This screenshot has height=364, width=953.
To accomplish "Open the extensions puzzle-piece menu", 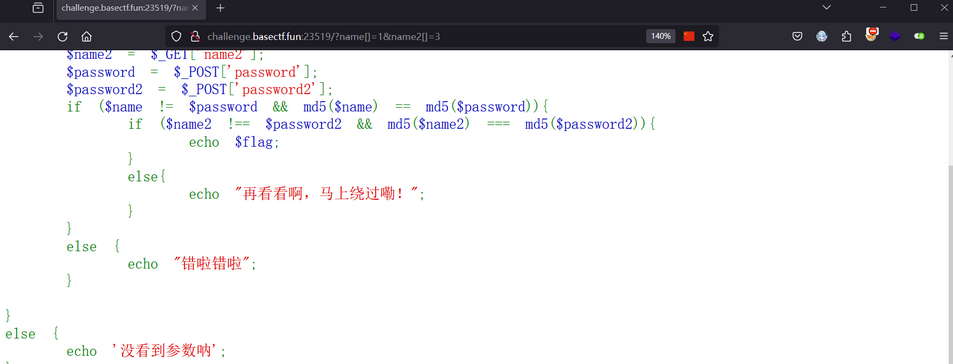I will tap(846, 36).
